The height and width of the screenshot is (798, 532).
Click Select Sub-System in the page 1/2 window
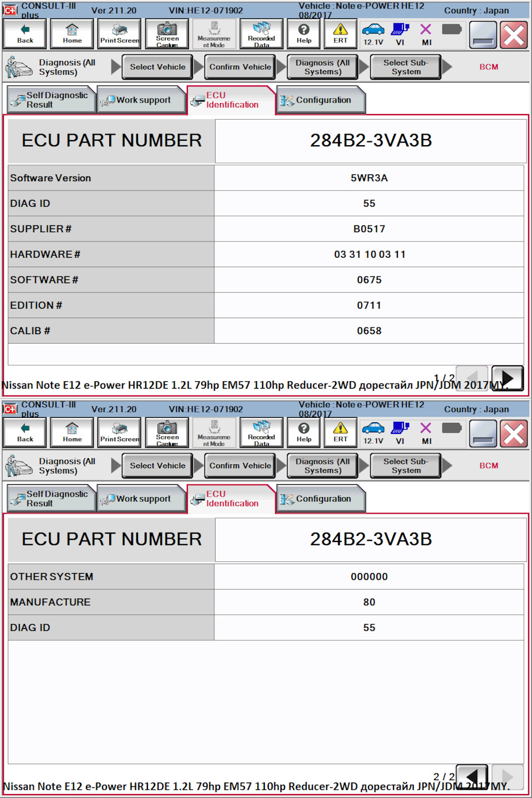pos(406,67)
